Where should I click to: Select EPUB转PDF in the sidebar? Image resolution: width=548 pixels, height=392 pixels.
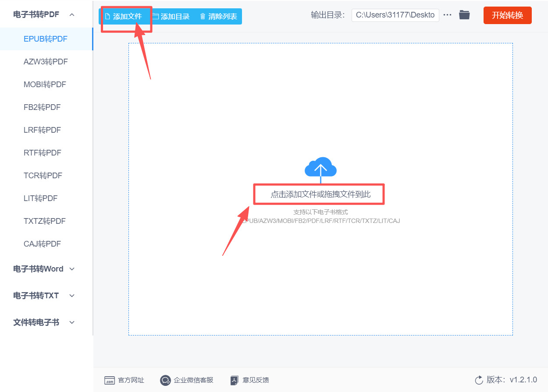46,39
